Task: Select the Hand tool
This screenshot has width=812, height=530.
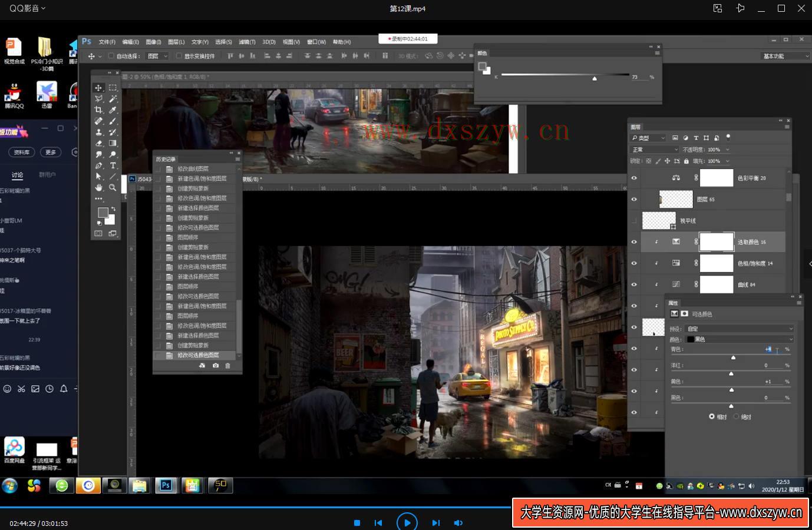Action: [98, 188]
